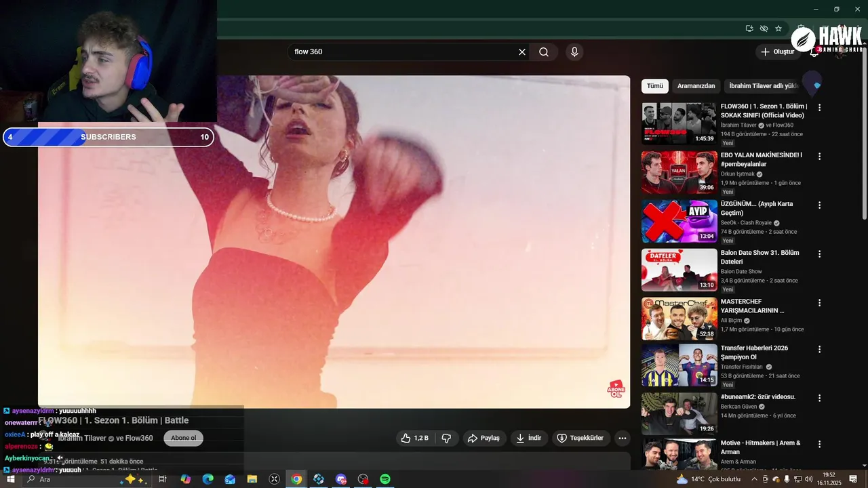Open Spotify from the taskbar
The height and width of the screenshot is (488, 868).
(385, 479)
